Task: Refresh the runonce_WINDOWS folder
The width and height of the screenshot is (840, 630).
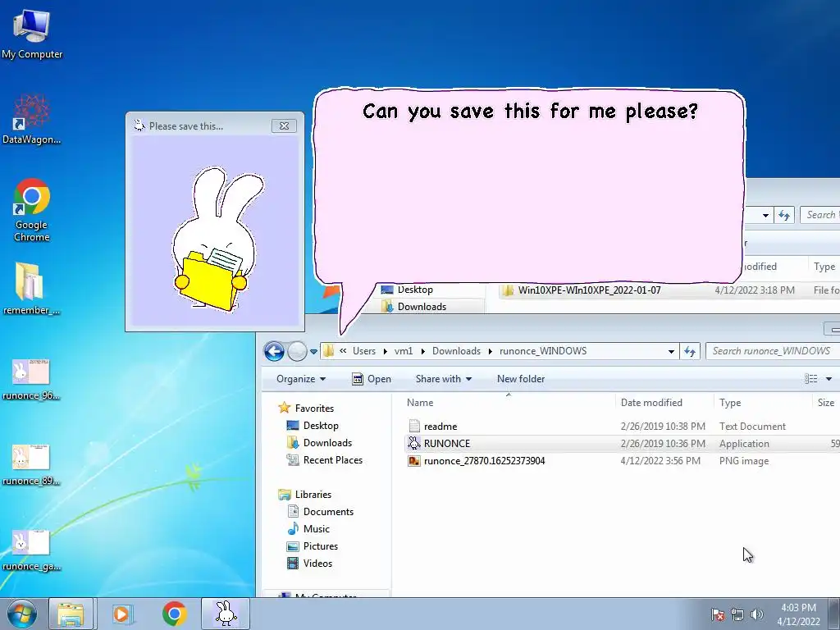Action: click(690, 351)
